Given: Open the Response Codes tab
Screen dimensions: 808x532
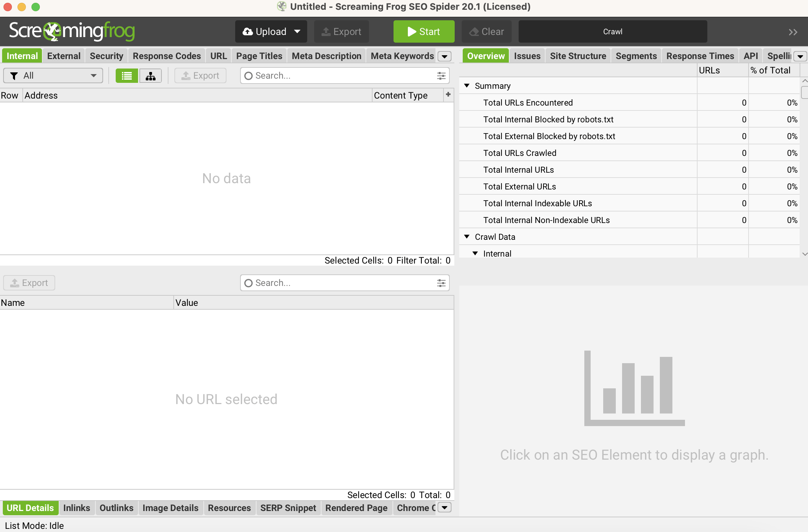Looking at the screenshot, I should pos(167,56).
